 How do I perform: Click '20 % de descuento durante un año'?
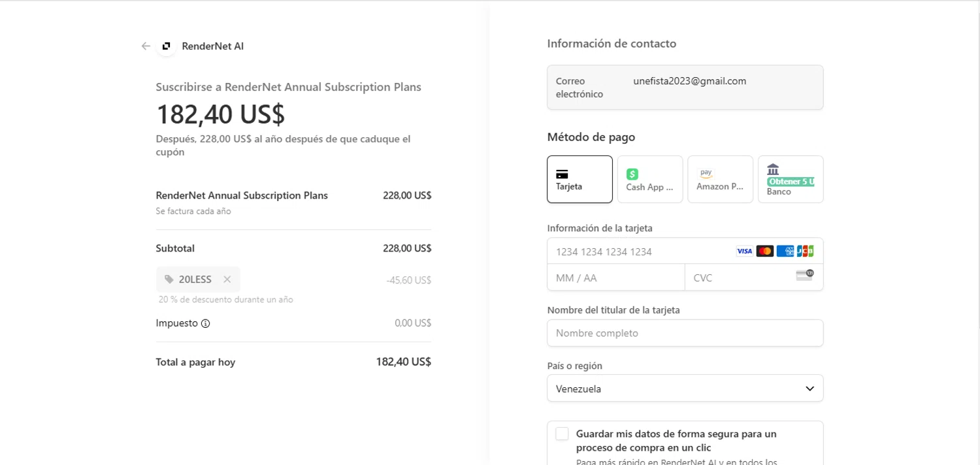[x=226, y=300]
